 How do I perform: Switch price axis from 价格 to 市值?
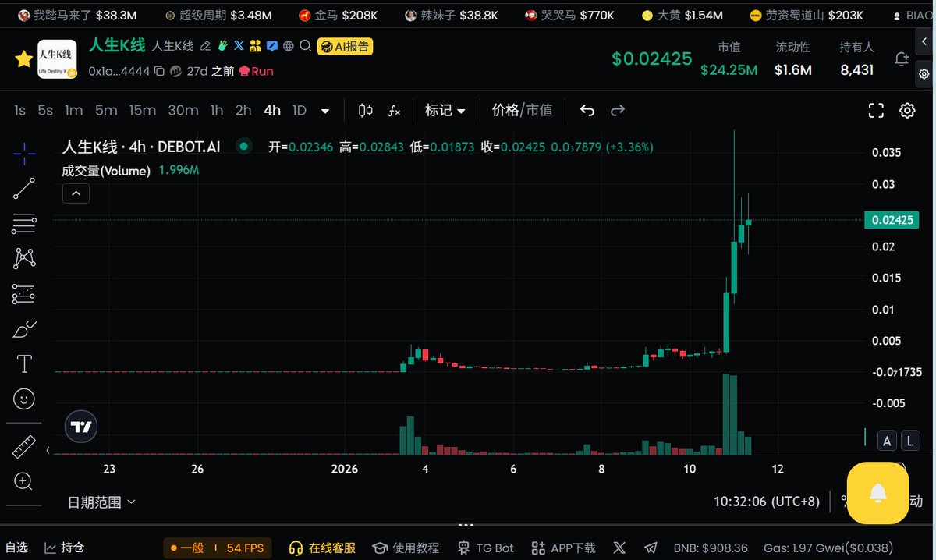541,110
